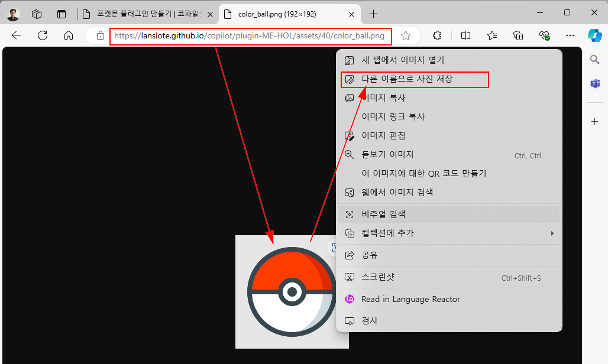Maximize the browser window
This screenshot has height=364, width=608.
pyautogui.click(x=567, y=13)
